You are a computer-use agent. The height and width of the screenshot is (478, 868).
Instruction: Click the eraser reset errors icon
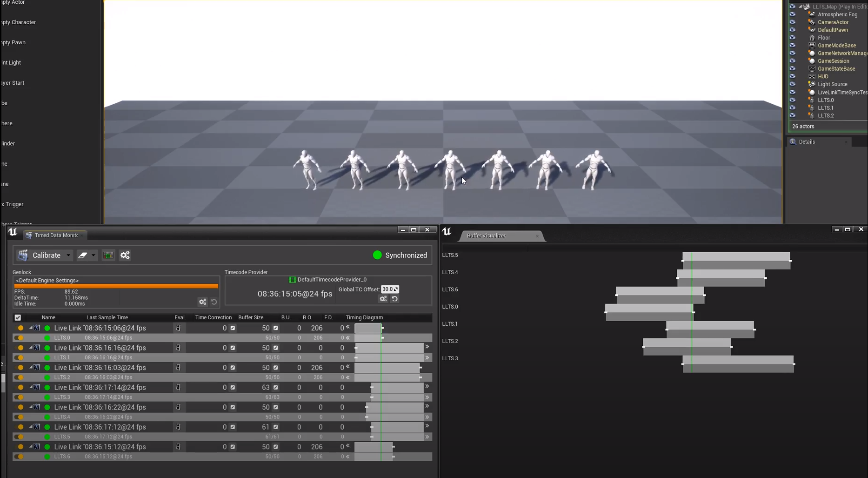82,255
